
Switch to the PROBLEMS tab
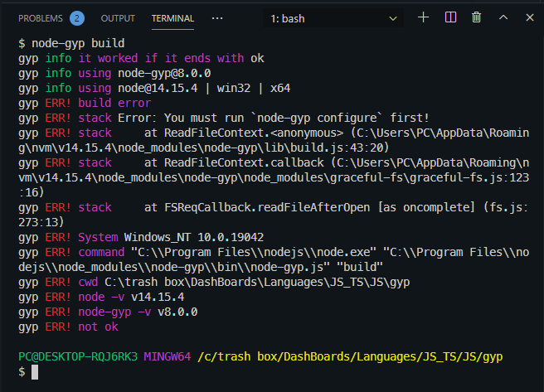point(41,18)
